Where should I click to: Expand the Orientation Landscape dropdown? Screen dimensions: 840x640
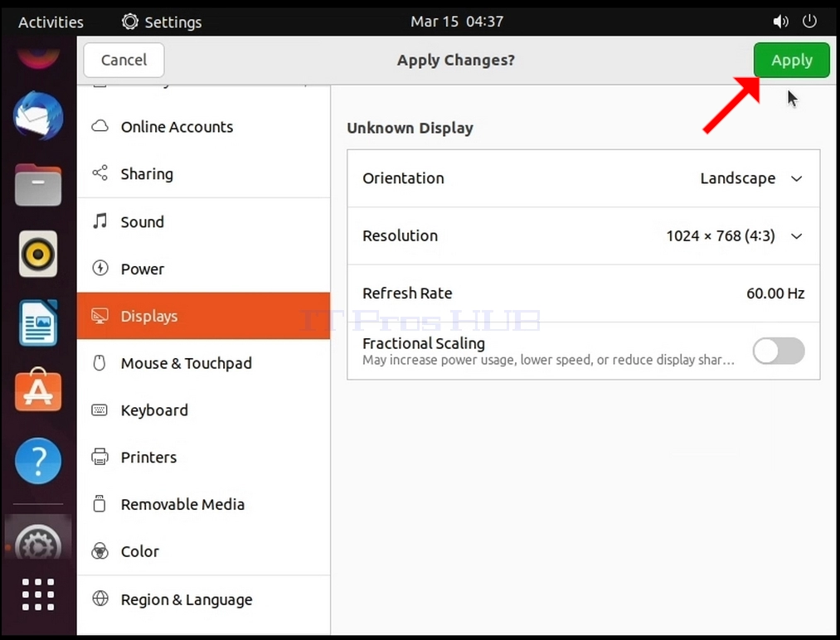751,178
